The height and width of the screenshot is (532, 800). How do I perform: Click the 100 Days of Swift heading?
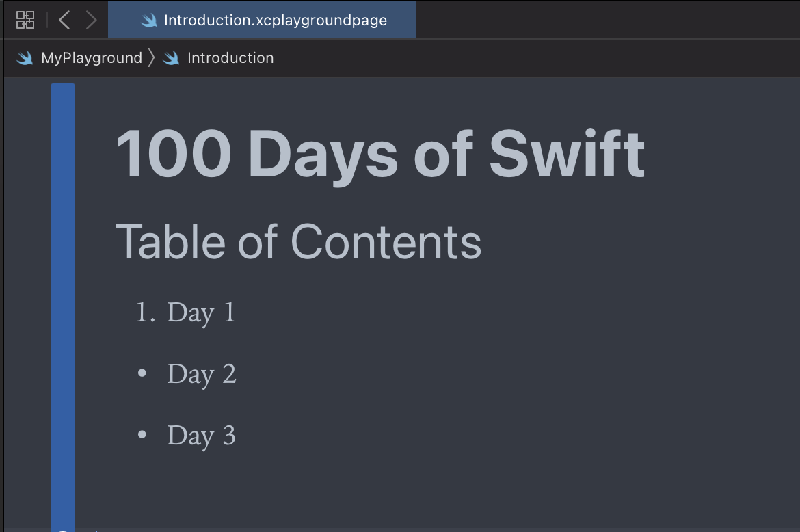[380, 155]
